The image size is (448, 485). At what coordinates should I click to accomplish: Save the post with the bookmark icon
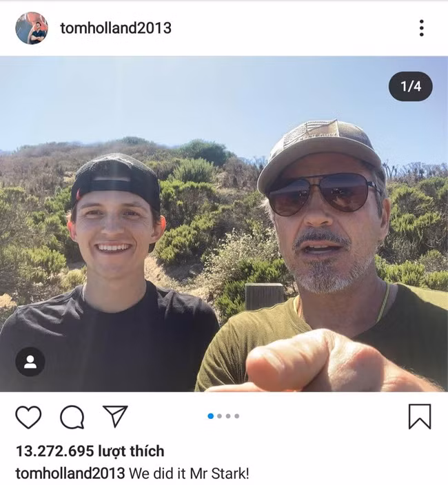click(x=419, y=417)
